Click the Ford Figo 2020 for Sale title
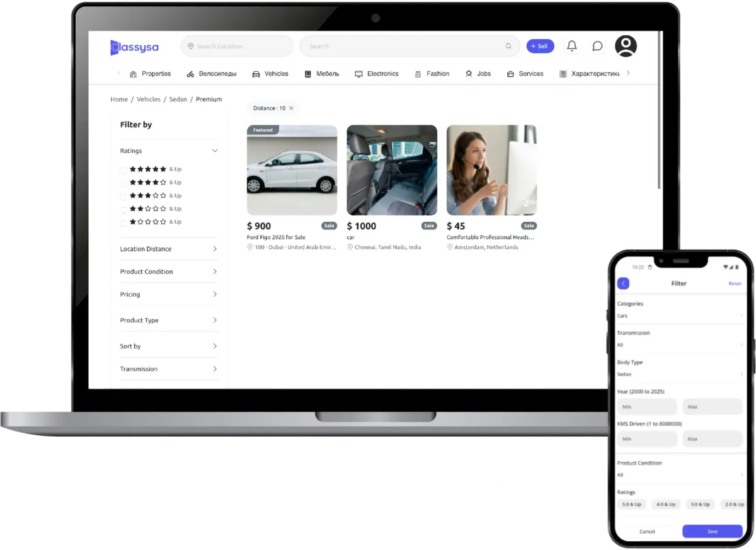 276,238
